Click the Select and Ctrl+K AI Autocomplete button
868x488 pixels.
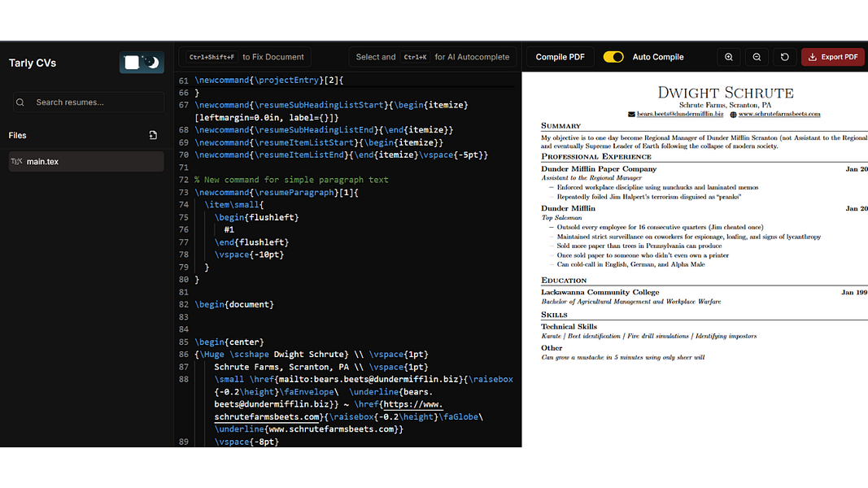click(x=432, y=57)
